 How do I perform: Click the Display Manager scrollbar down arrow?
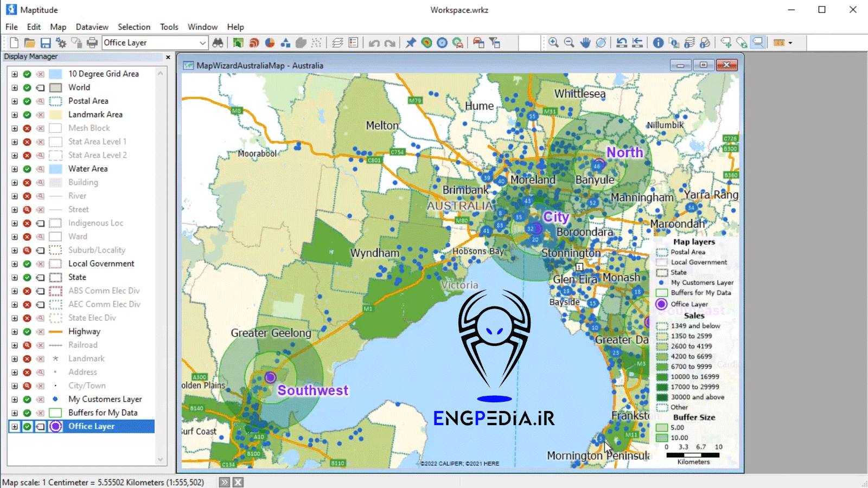tap(160, 460)
